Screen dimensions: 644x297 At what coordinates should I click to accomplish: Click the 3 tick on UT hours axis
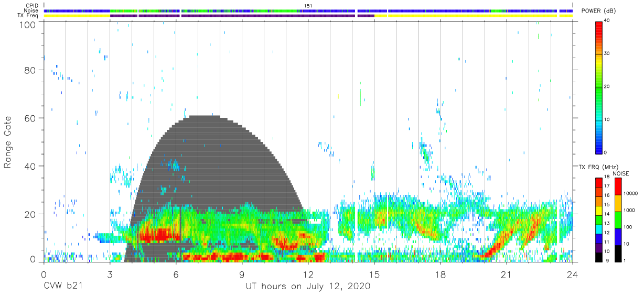(110, 274)
